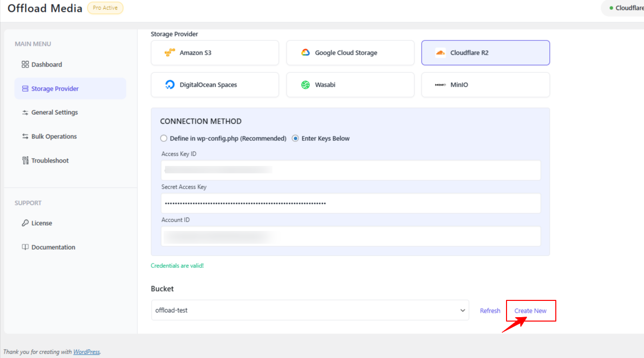
Task: Open Bulk Operations menu item
Action: [54, 136]
